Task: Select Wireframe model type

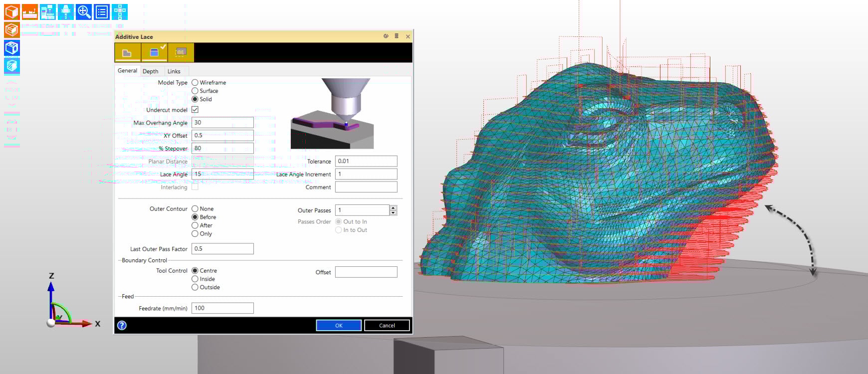Action: click(195, 83)
